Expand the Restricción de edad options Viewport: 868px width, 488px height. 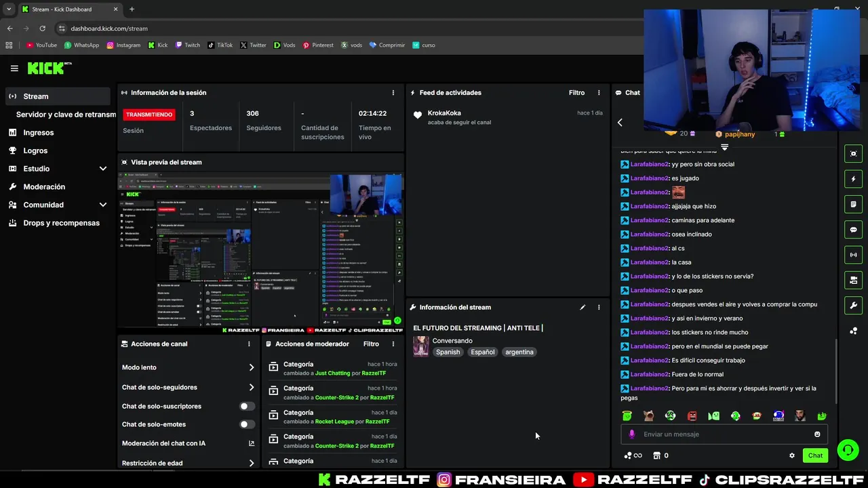251,464
